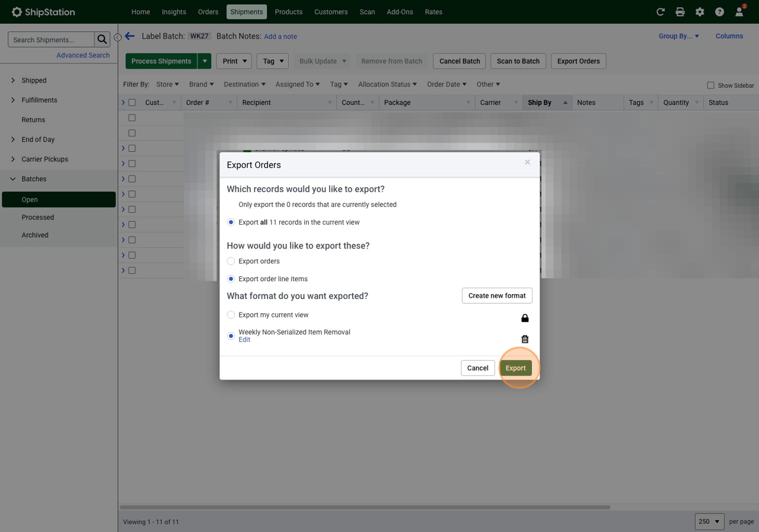The image size is (759, 532).
Task: Open the Products menu tab
Action: (x=289, y=12)
